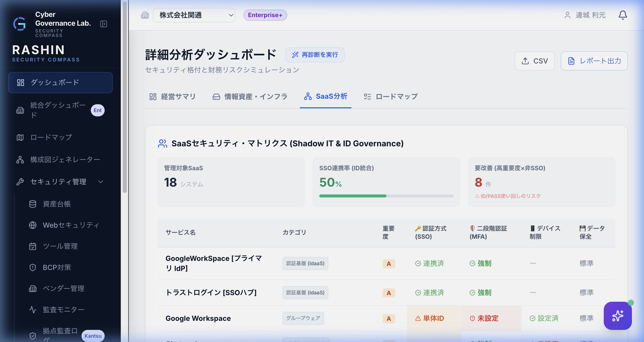Click the Google Workspace service name row
Screen dimensions: 644x342
point(198,318)
